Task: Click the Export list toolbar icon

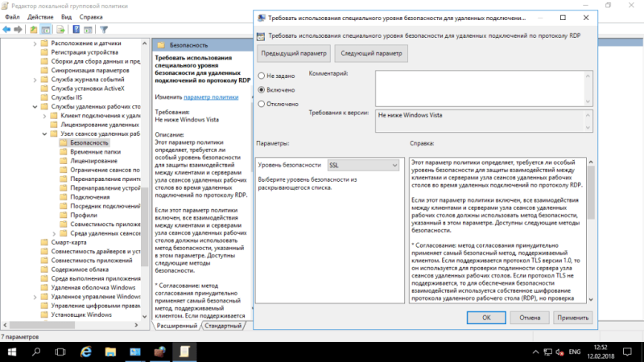Action: pos(60,30)
